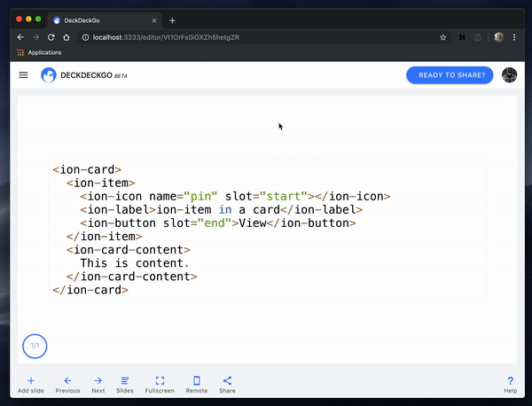Open the user avatar menu
Screen dimensions: 532x406
click(509, 75)
